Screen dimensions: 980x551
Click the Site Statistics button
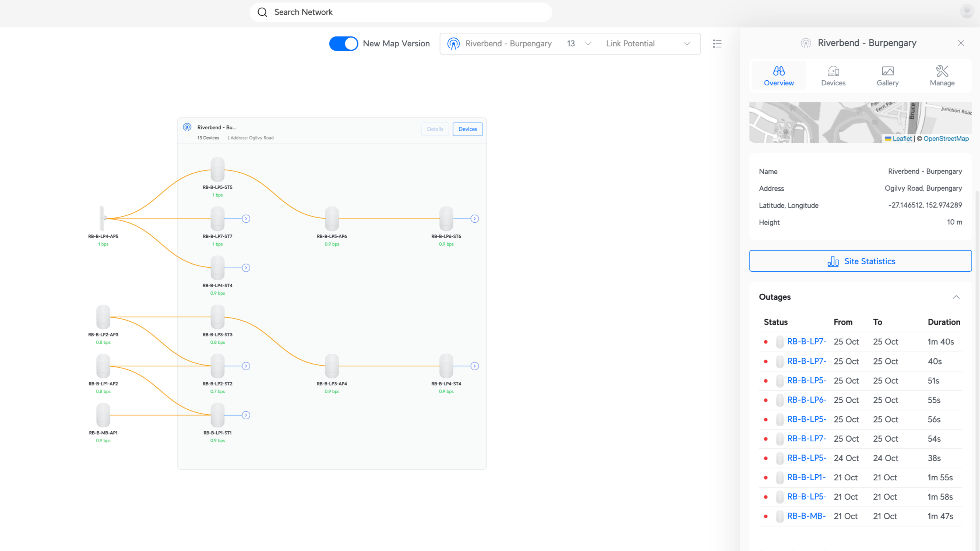pos(860,261)
